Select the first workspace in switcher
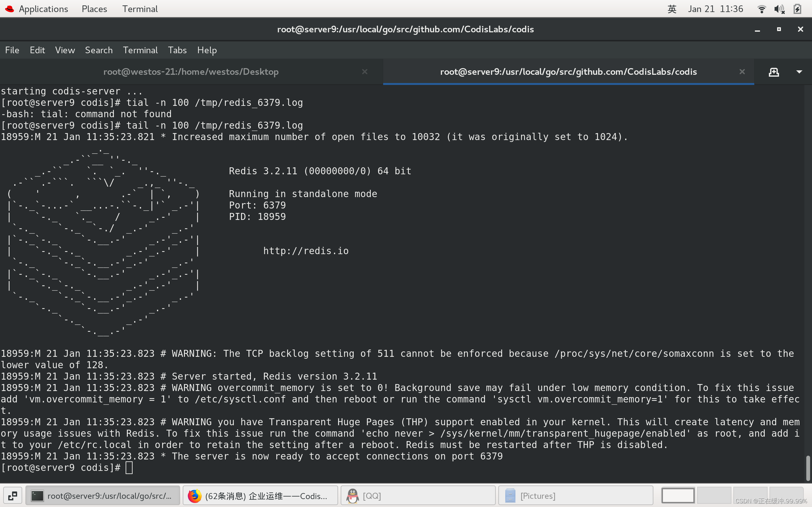This screenshot has height=507, width=812. click(678, 496)
